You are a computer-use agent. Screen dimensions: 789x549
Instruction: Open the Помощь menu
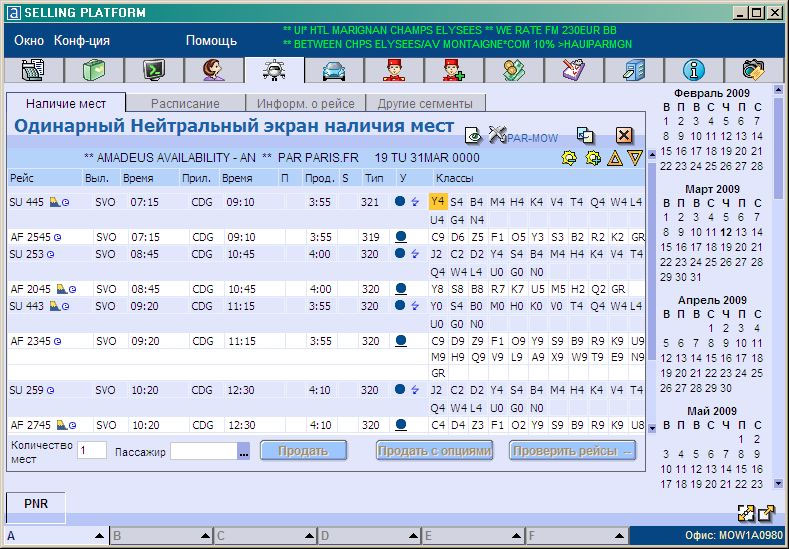pyautogui.click(x=211, y=41)
